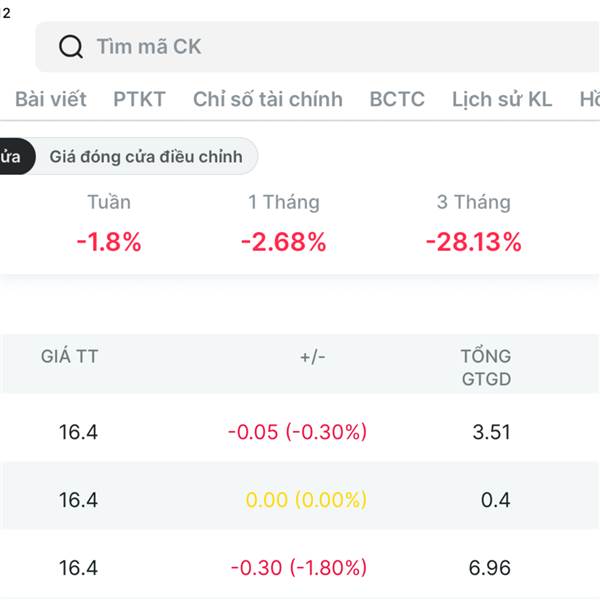
Task: Open the 'Bài viết' tab
Action: pos(51,99)
